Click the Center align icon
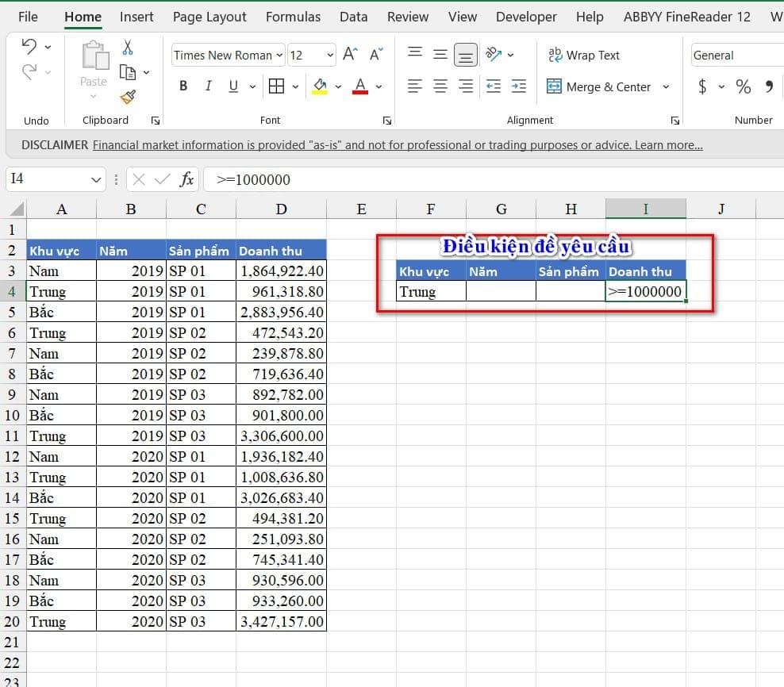 440,86
